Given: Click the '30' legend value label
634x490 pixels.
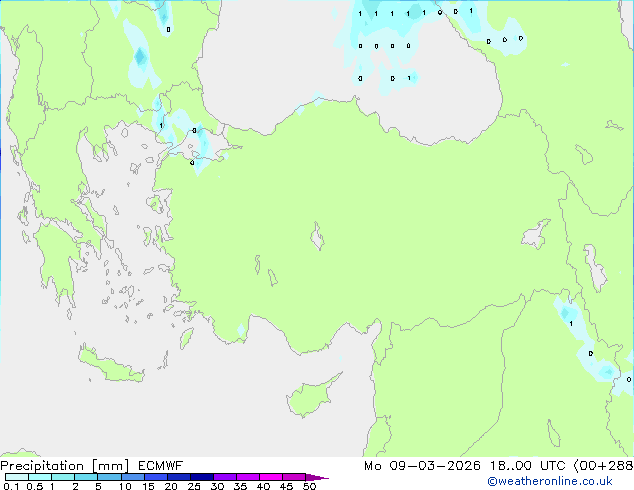Looking at the screenshot, I should (217, 486).
